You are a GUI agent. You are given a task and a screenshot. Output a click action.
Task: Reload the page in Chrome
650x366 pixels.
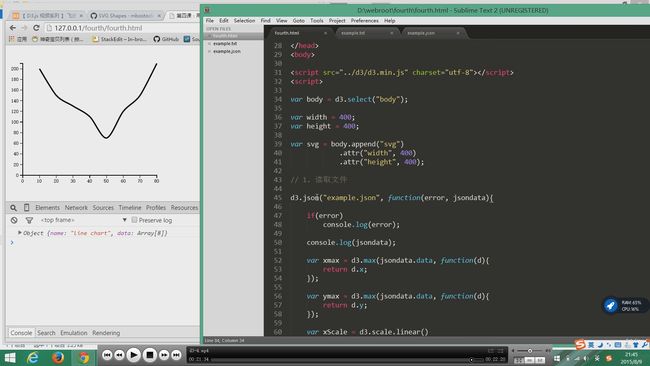(36, 28)
